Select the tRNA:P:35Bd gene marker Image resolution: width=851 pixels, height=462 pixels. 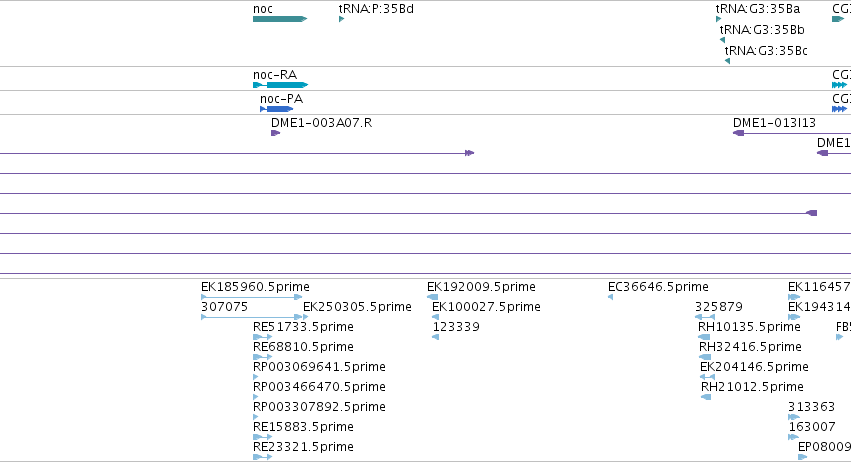point(341,19)
